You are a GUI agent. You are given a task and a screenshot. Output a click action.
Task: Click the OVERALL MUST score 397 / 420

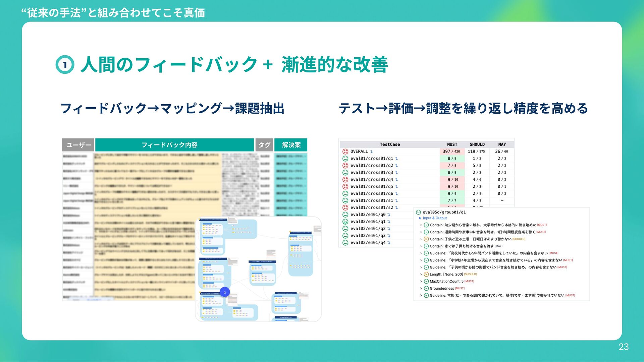(451, 152)
